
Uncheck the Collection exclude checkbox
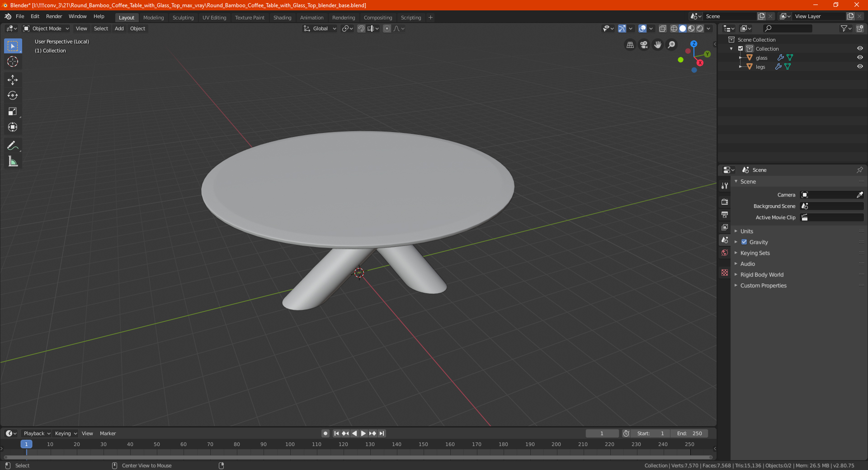(741, 48)
